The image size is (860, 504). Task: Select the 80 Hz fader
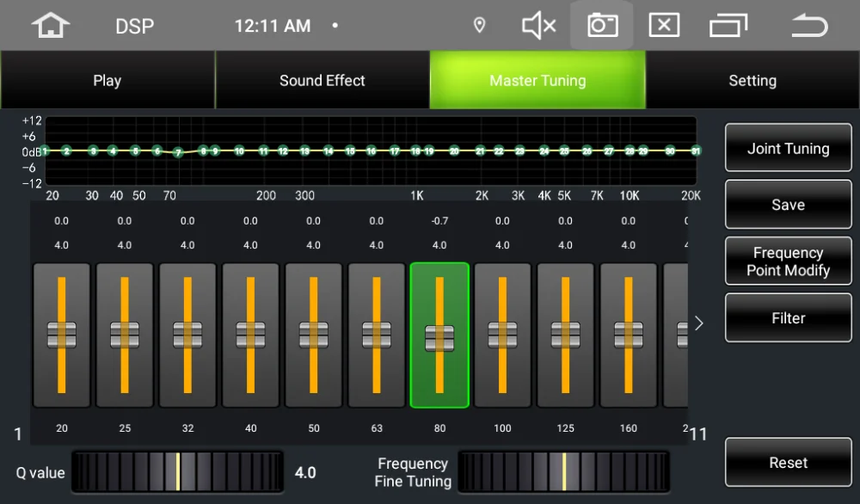(x=439, y=335)
